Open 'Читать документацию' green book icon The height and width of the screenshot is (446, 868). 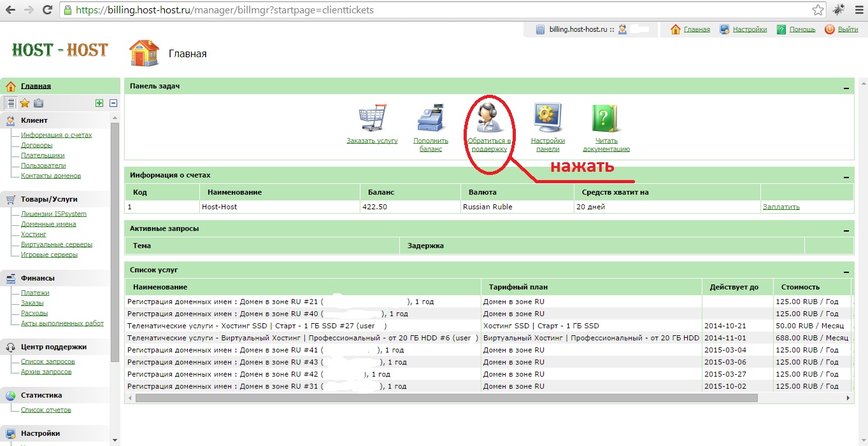(606, 120)
